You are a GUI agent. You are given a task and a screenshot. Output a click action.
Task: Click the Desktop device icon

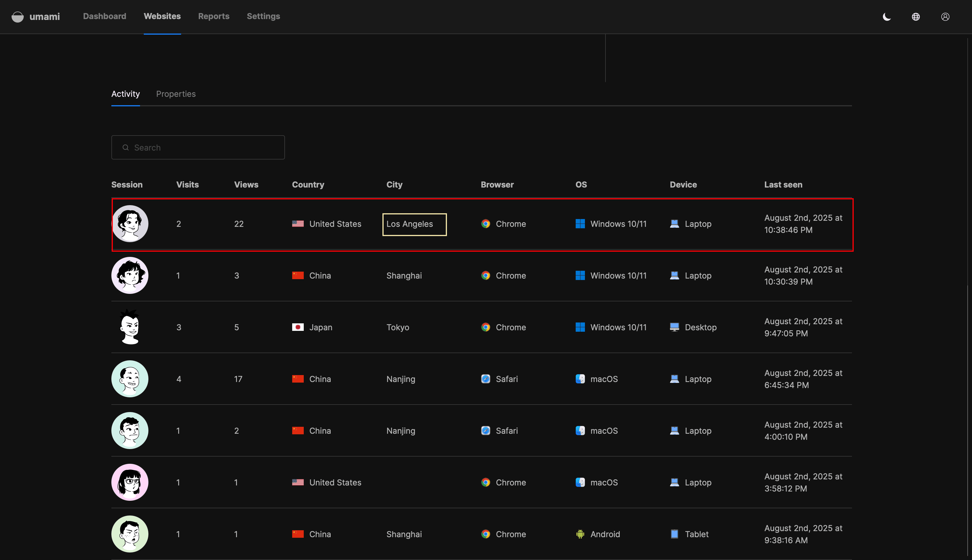(x=674, y=327)
